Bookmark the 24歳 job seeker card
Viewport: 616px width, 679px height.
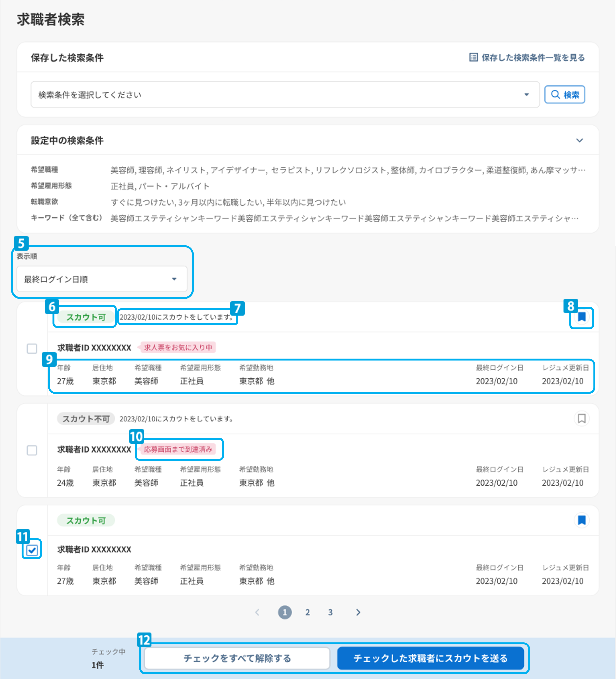(581, 419)
